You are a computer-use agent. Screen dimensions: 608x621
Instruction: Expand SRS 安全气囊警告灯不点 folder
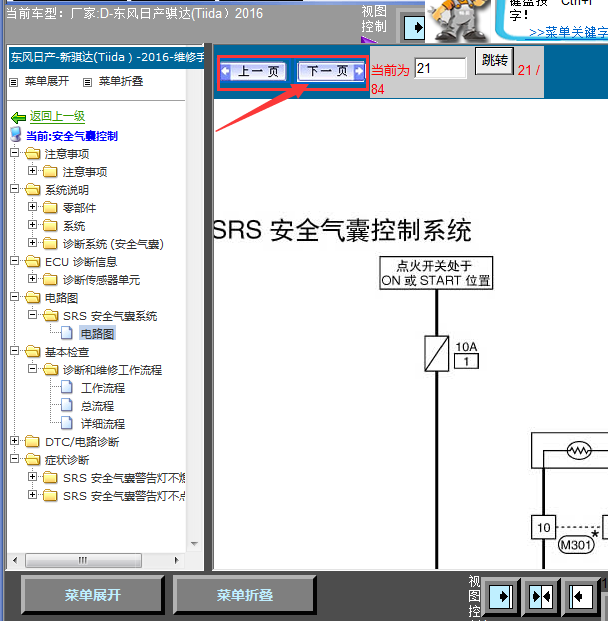click(x=32, y=495)
